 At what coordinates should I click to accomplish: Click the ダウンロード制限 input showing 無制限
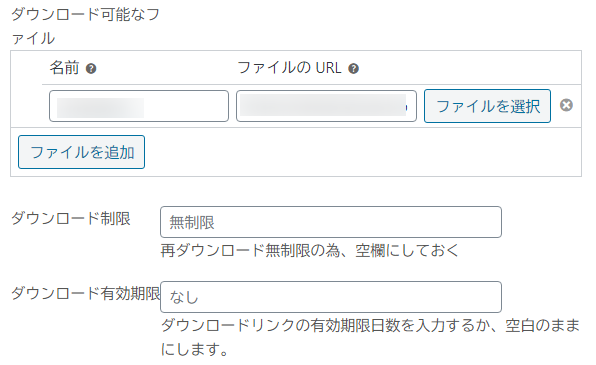pos(331,222)
